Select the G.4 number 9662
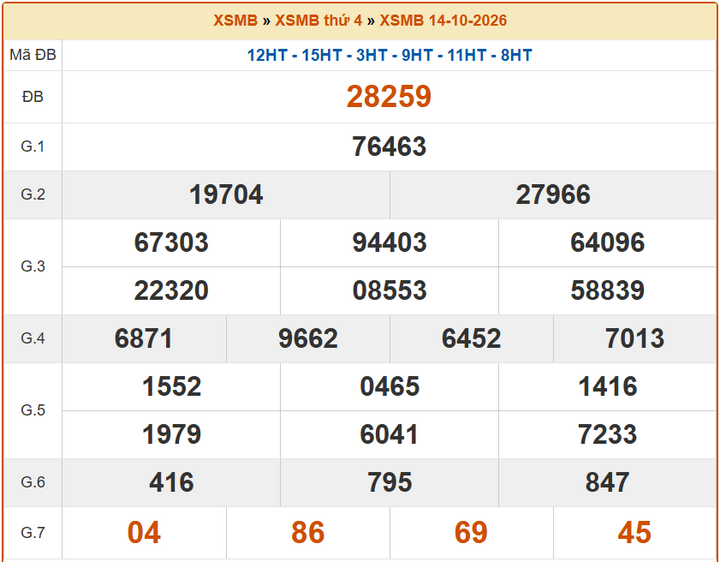 [308, 339]
